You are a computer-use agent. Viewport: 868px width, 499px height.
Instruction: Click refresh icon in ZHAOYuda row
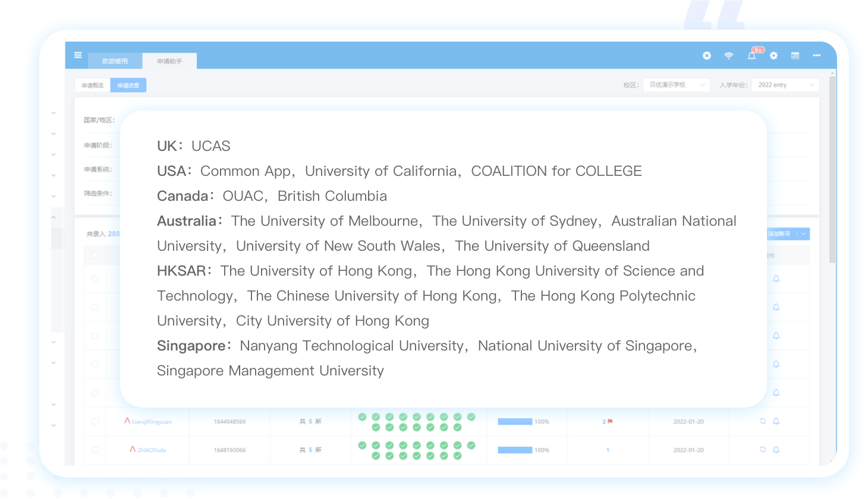[x=763, y=450]
